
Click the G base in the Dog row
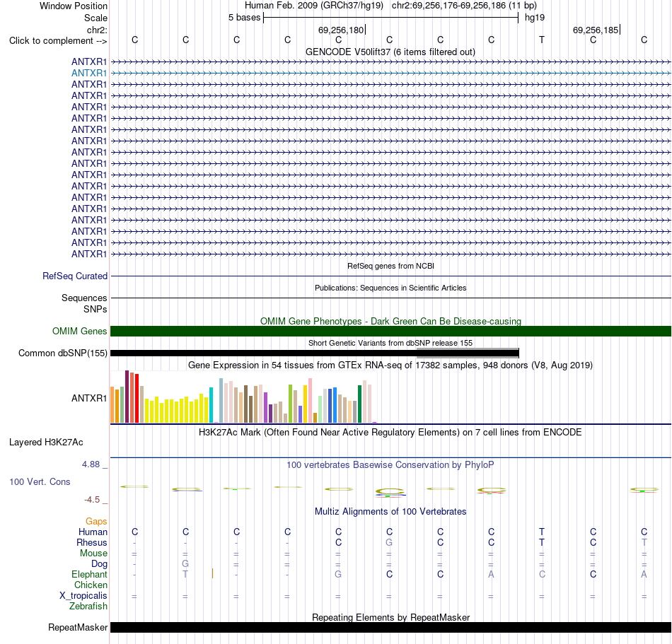coord(185,564)
